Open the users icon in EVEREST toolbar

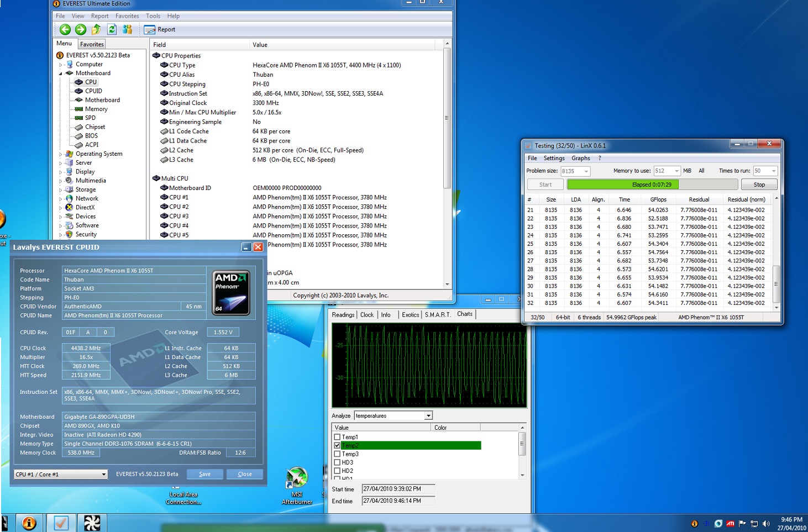pos(127,29)
